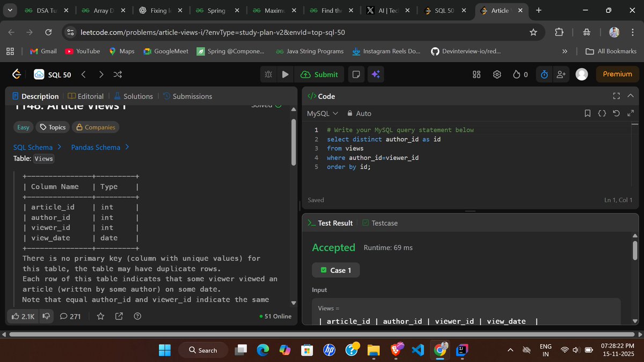Expand editor to full screen icon
644x362 pixels.
coord(630,114)
